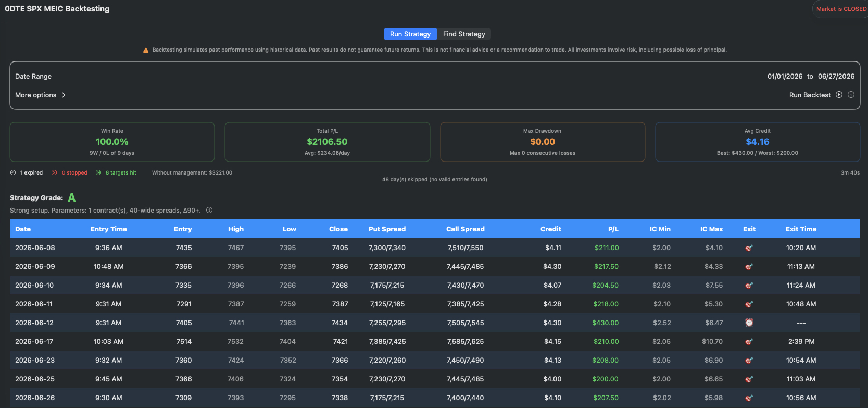
Task: Click target exit icon for 2026-06-17
Action: coord(749,342)
